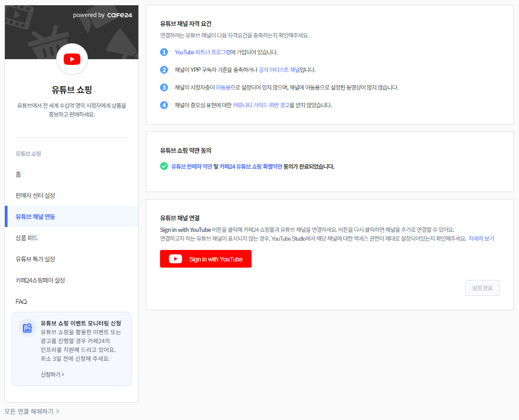Open the 유튜브 판매자 약관 link
This screenshot has width=519, height=420.
click(192, 166)
